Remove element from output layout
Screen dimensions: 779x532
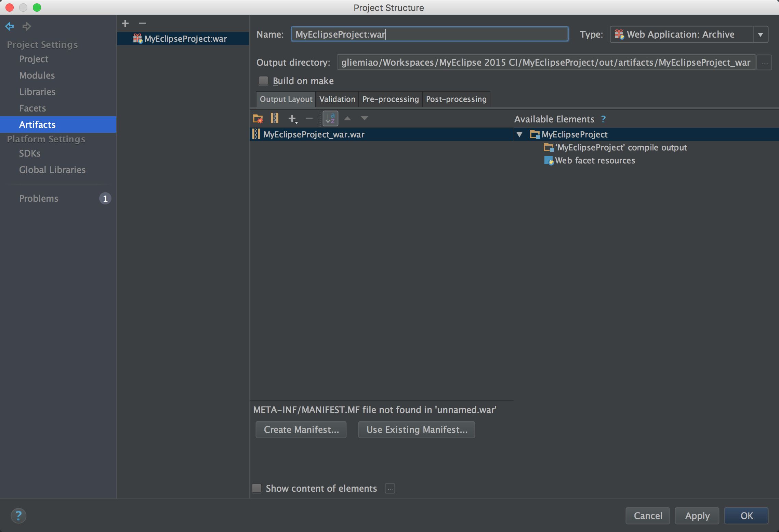(309, 119)
